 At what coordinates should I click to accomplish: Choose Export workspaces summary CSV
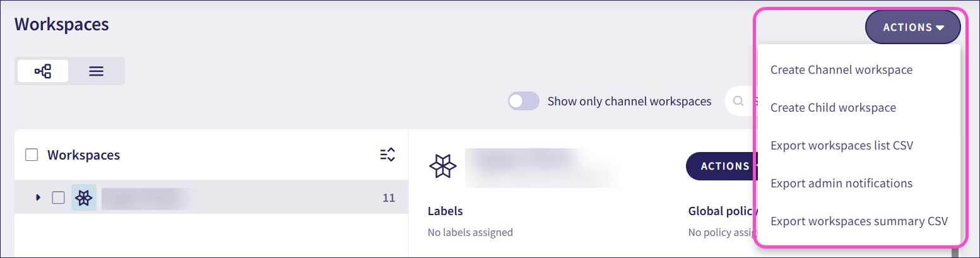tap(859, 221)
